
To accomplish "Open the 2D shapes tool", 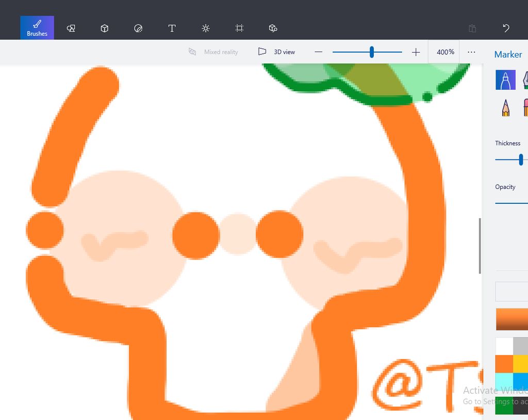I will pyautogui.click(x=71, y=28).
